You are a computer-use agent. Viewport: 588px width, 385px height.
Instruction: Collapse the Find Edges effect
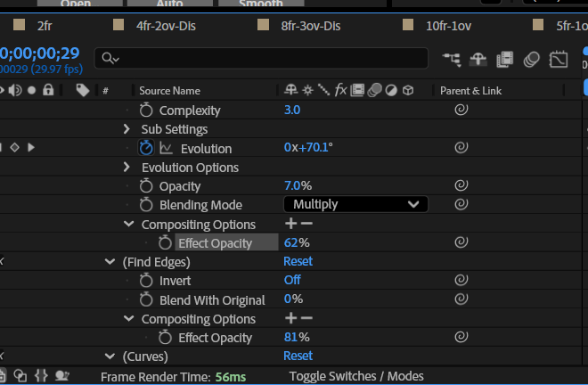pyautogui.click(x=110, y=262)
